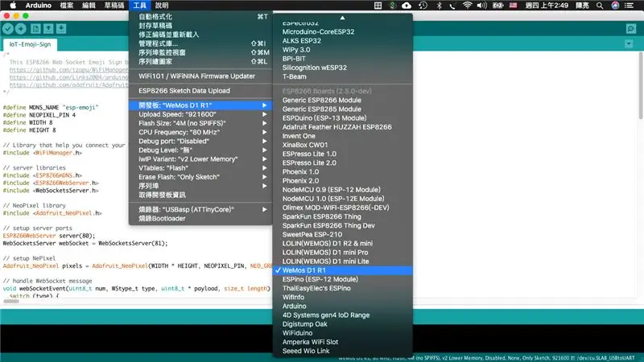Open WiFi101 / WiFiNINA Firmware Updater

(200, 76)
